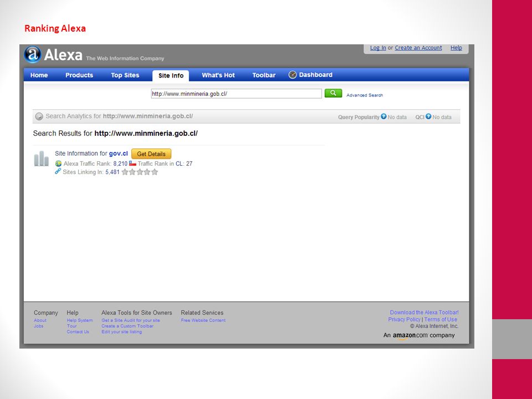Click the Log In link
This screenshot has width=532, height=399.
click(378, 48)
